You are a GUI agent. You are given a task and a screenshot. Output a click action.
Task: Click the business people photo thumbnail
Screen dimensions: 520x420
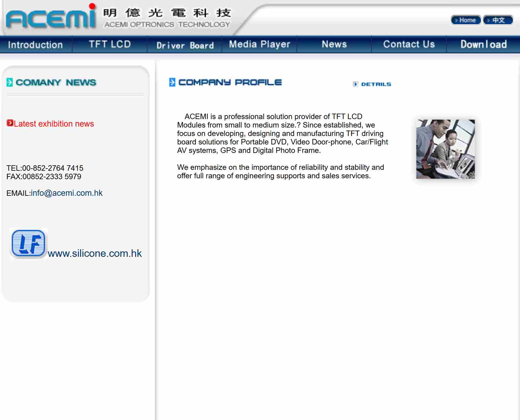(x=445, y=149)
